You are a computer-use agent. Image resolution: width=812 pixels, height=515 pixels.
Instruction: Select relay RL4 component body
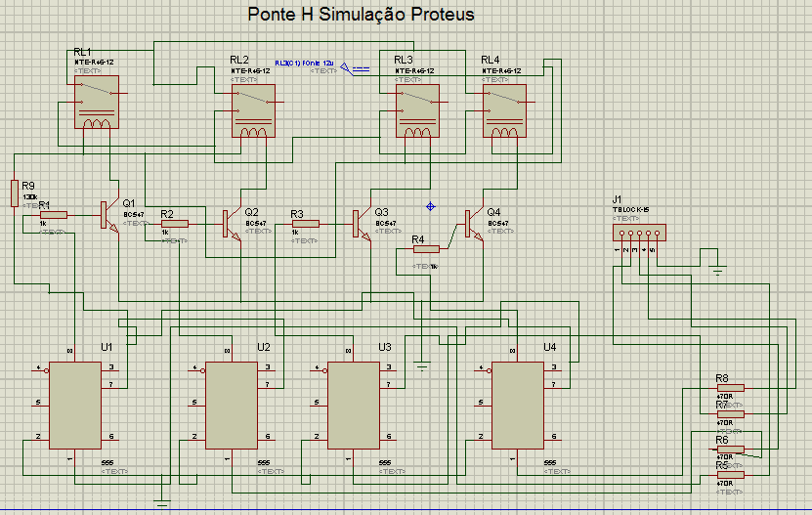[504, 110]
